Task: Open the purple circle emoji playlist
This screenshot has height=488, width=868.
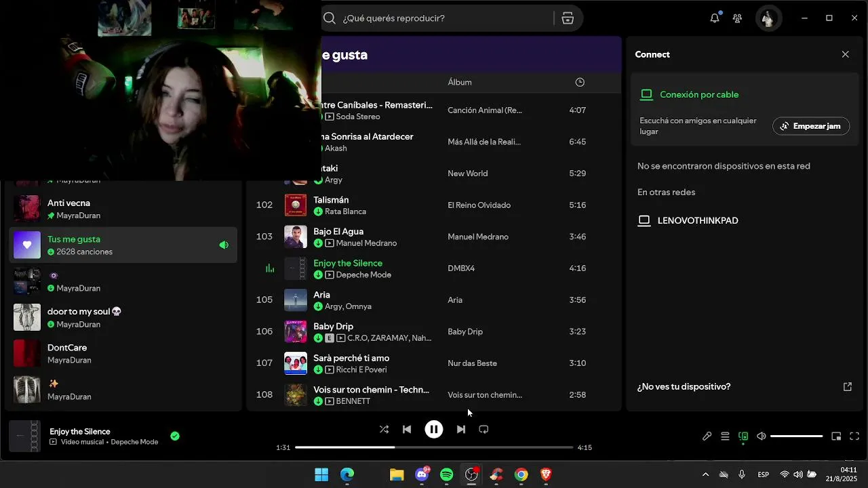Action: 123,281
